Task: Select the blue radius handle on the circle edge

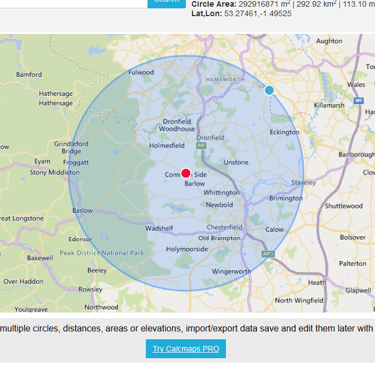Action: [x=269, y=90]
